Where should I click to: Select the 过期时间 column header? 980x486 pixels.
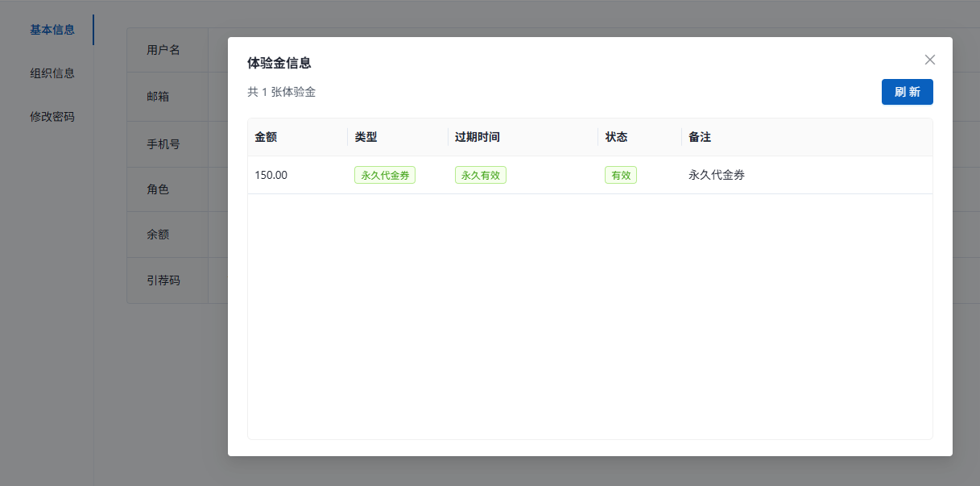pos(478,137)
